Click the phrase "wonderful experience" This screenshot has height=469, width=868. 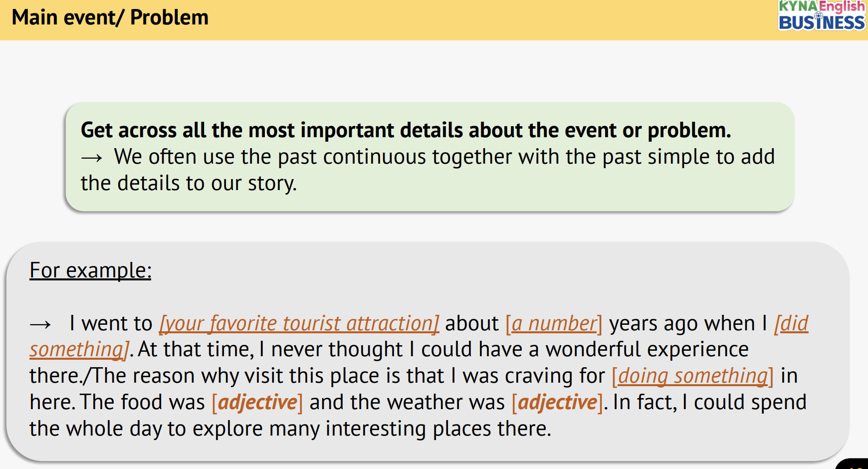pyautogui.click(x=647, y=349)
